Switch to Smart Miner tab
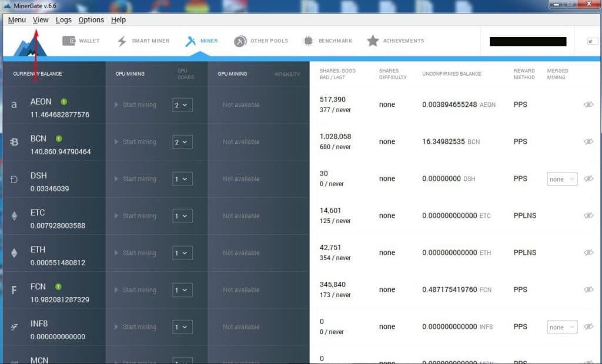The width and height of the screenshot is (602, 364). tap(143, 41)
